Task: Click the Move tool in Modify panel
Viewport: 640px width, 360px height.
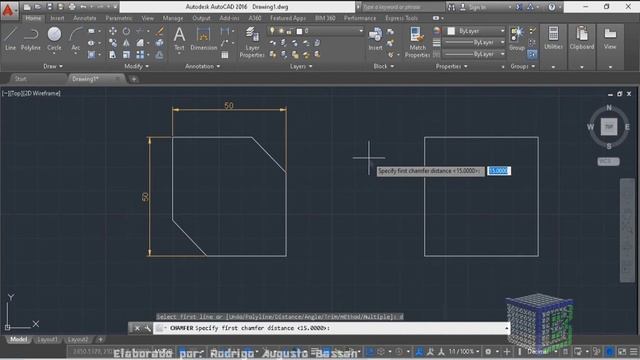Action: tap(113, 31)
